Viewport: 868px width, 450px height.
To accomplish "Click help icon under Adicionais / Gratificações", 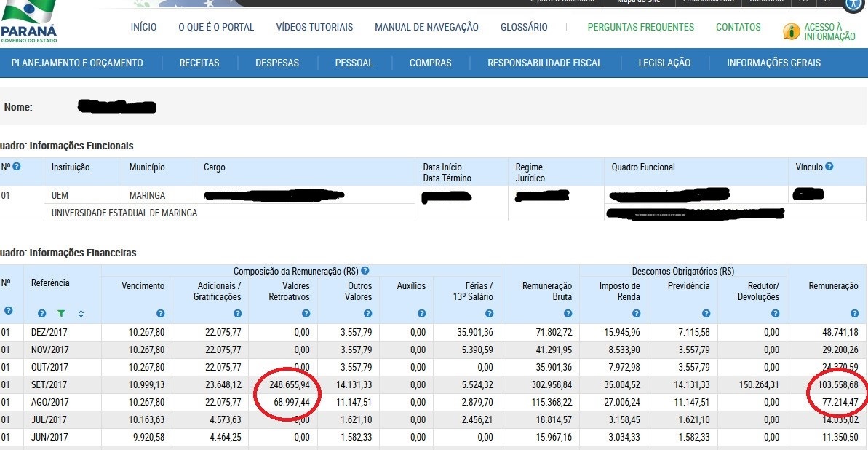I will tap(237, 314).
